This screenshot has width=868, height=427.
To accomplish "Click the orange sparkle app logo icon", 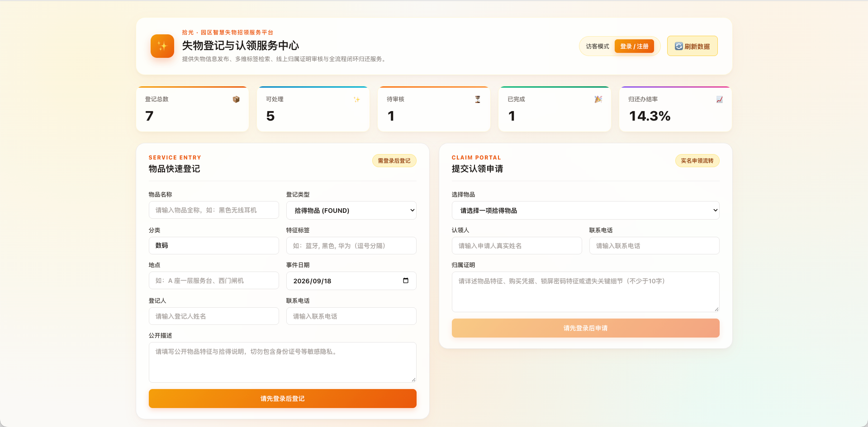I will point(162,46).
